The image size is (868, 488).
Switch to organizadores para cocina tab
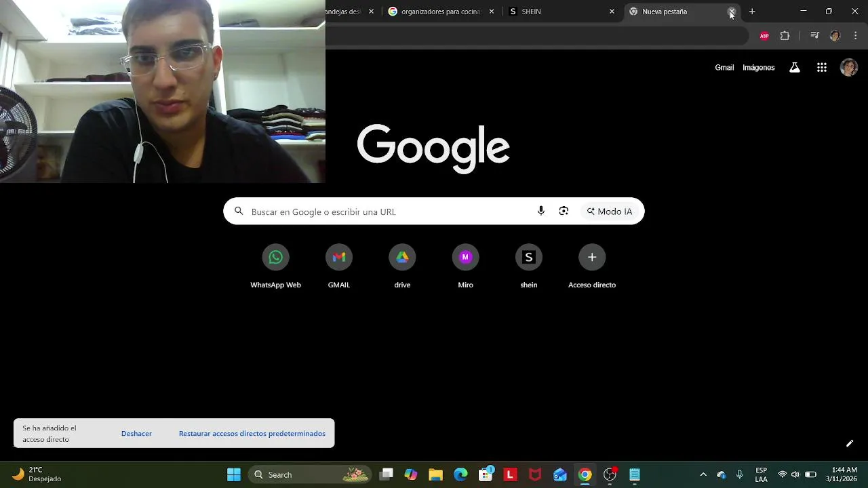tap(441, 12)
